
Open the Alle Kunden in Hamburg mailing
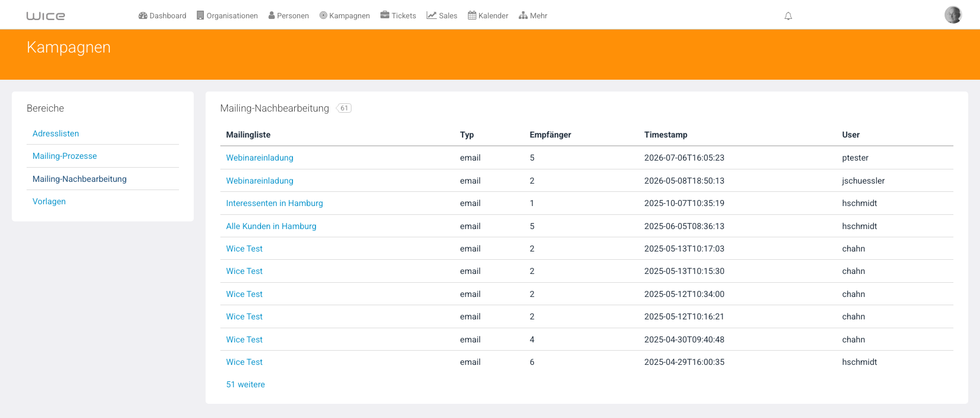pos(271,226)
